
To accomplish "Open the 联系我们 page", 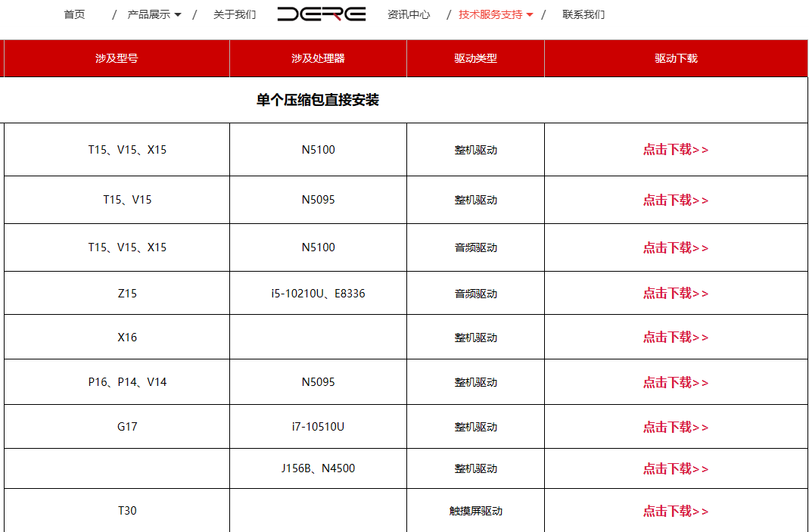I will pyautogui.click(x=581, y=14).
